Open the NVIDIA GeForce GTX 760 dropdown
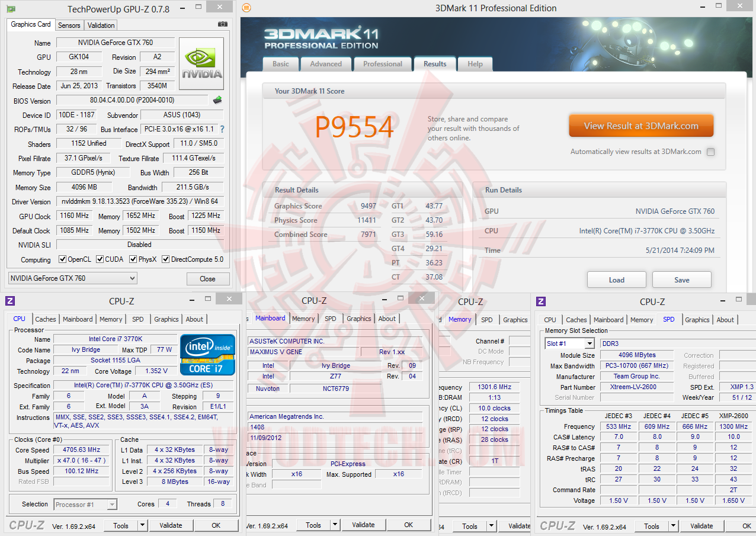 coord(73,278)
